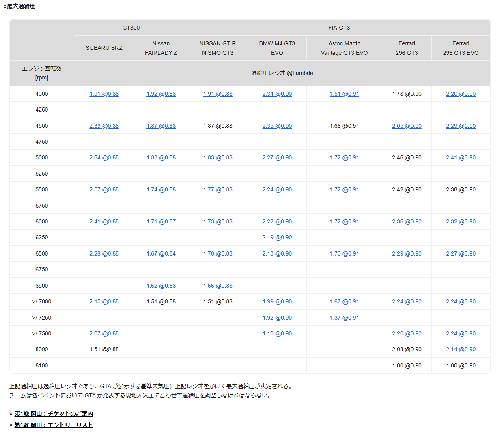This screenshot has height=436, width=504.
Task: Select Ferrari 2.46 @0.90 cell text
Action: [407, 157]
